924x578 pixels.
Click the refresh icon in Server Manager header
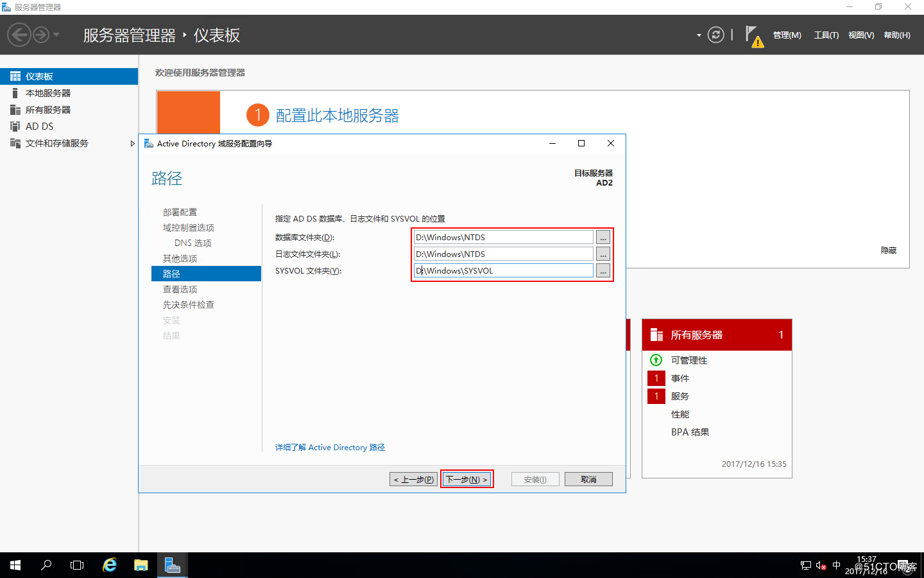pyautogui.click(x=715, y=35)
